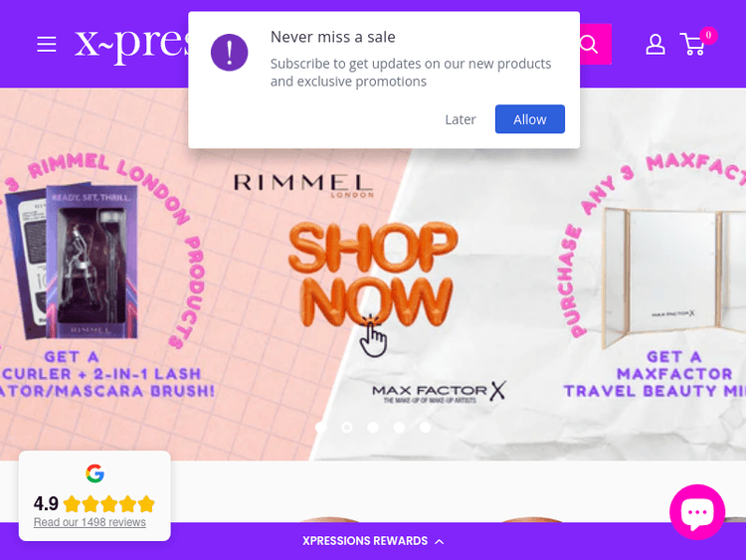This screenshot has width=746, height=560.
Task: Select the first carousel slide dot
Action: (x=321, y=428)
